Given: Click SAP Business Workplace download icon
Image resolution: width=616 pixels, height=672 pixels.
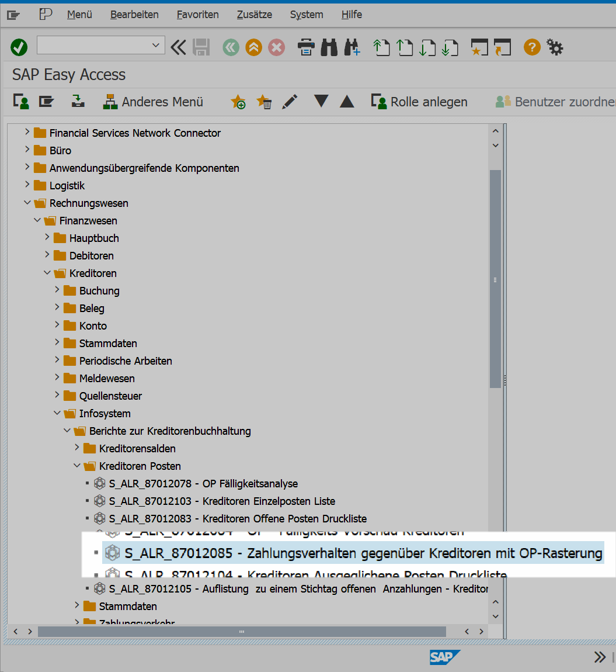Looking at the screenshot, I should pyautogui.click(x=78, y=102).
